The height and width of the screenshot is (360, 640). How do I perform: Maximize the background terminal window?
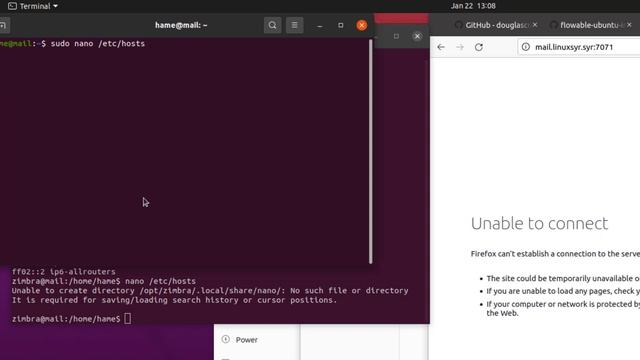pos(396,36)
